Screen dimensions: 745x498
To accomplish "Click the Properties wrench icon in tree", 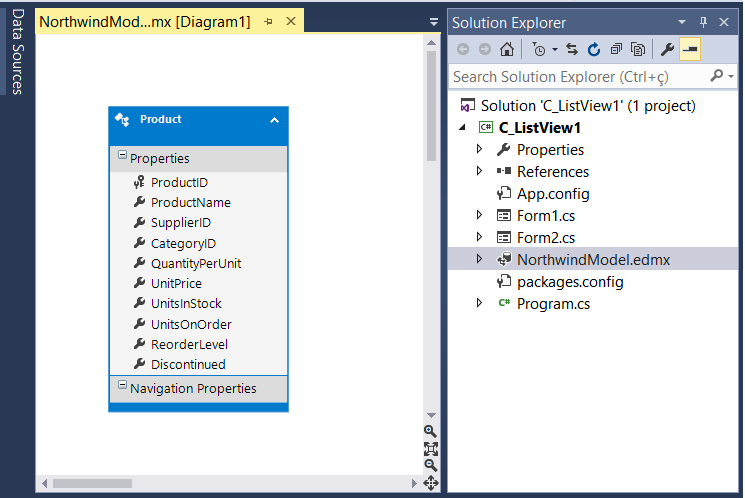I will [x=504, y=150].
